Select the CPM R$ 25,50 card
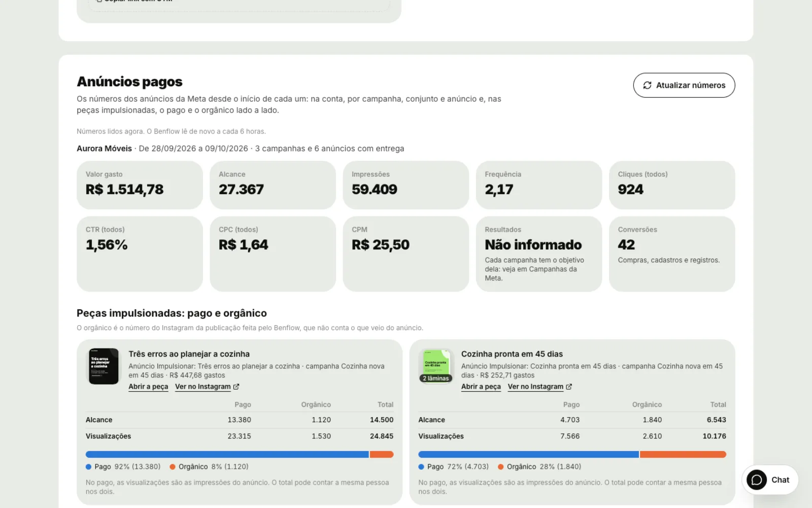This screenshot has width=812, height=508. [405, 254]
